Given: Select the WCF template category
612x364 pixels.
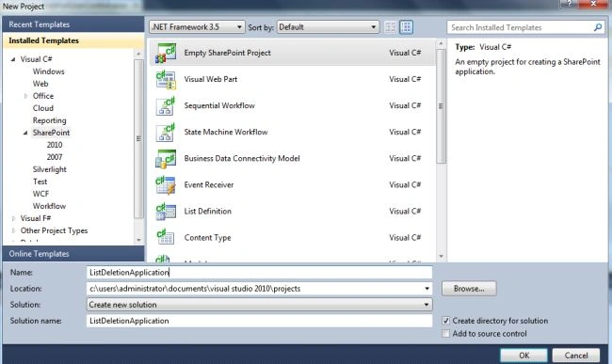Looking at the screenshot, I should (x=40, y=194).
